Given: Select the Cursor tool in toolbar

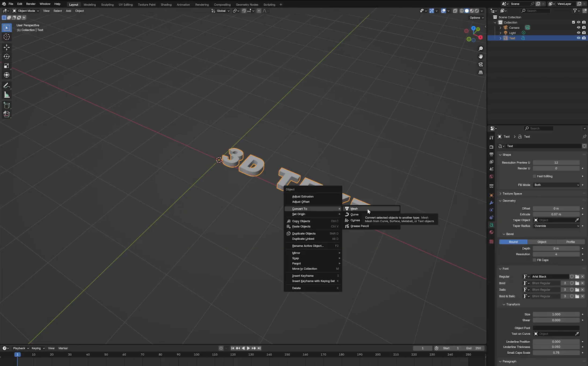Looking at the screenshot, I should click(x=7, y=37).
